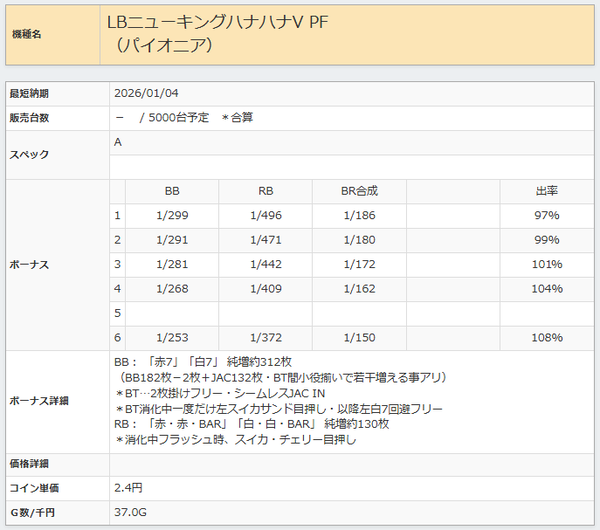Screen dimensions: 600x530
Task: Select the 最短納期 row label
Action: point(29,93)
